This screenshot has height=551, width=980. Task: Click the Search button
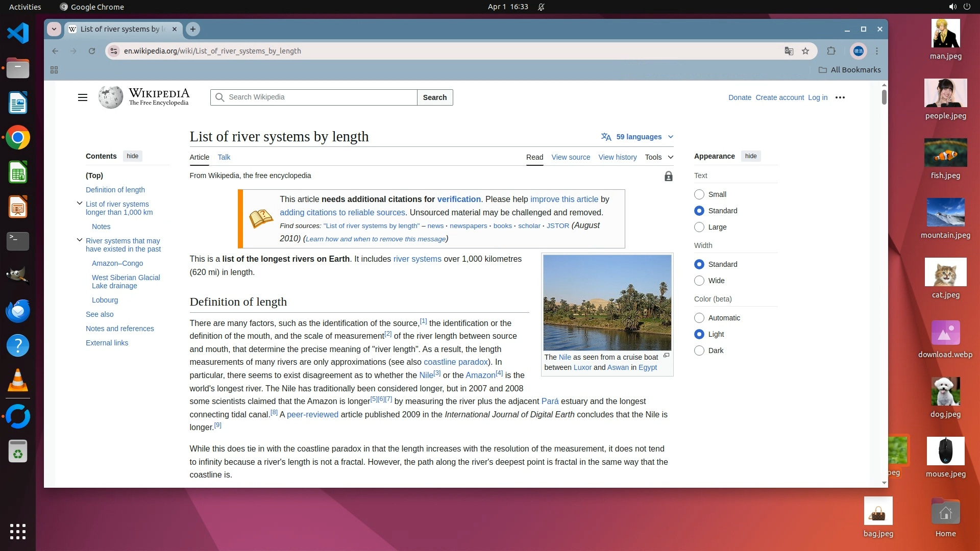coord(434,97)
